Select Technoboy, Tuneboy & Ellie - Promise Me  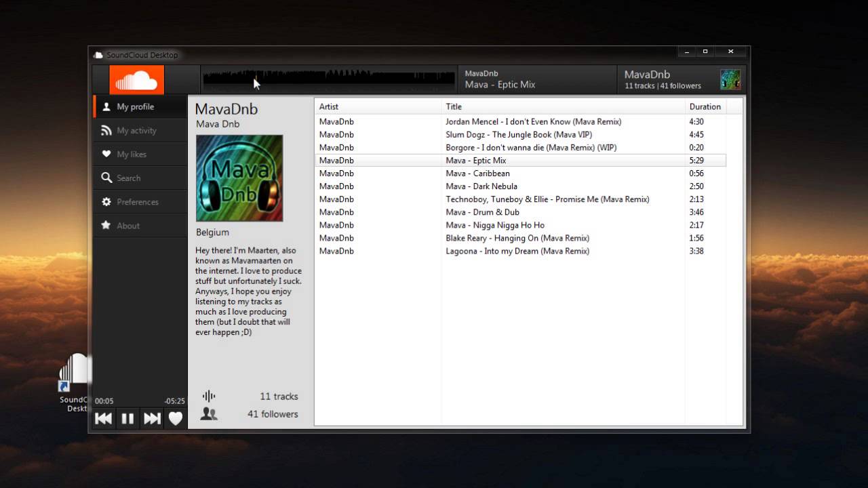(x=520, y=199)
